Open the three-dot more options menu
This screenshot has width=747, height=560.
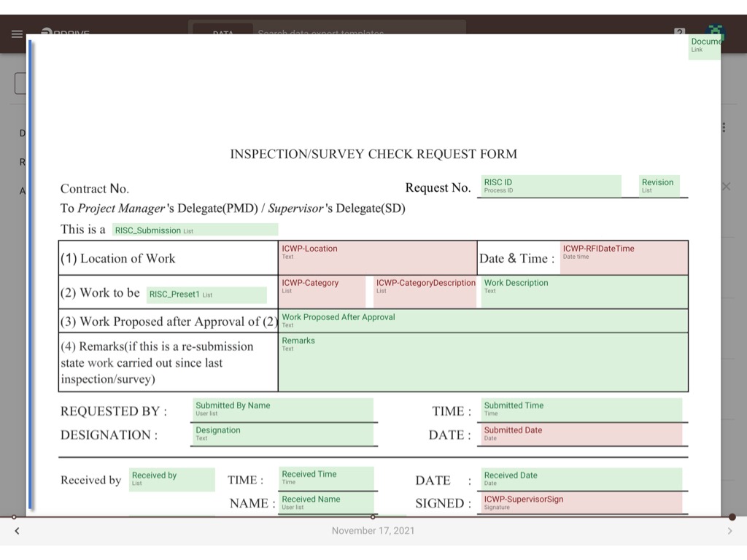724,127
